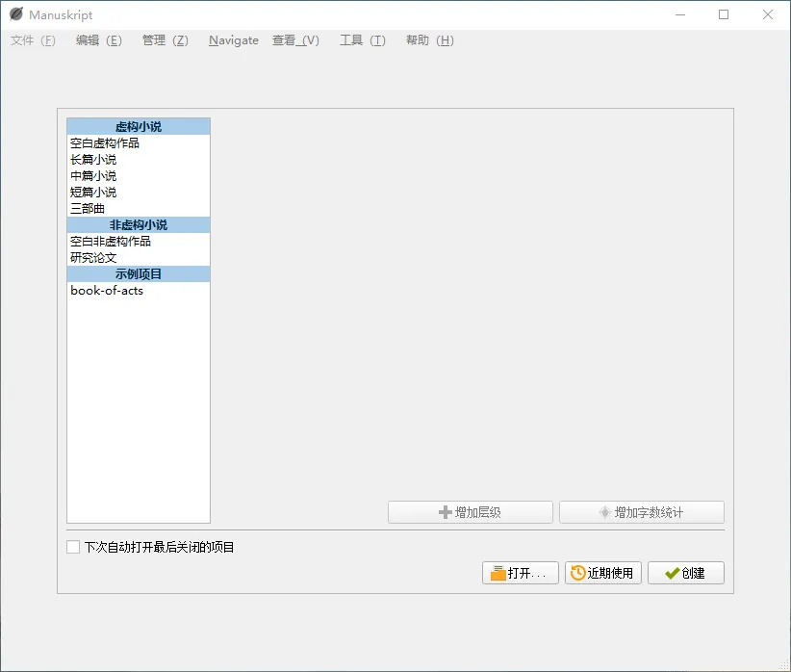The width and height of the screenshot is (791, 672).
Task: Open the Navigate menu
Action: pyautogui.click(x=234, y=40)
